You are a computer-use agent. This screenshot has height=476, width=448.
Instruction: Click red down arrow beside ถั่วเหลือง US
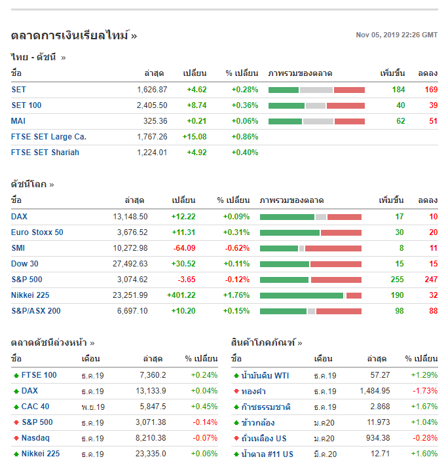(x=236, y=439)
